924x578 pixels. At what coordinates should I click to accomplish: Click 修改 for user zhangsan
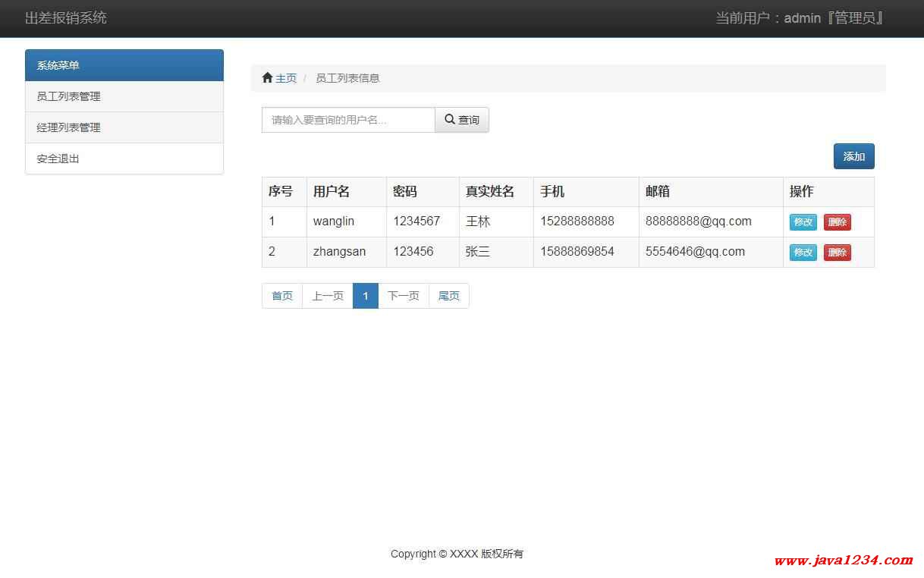tap(803, 253)
